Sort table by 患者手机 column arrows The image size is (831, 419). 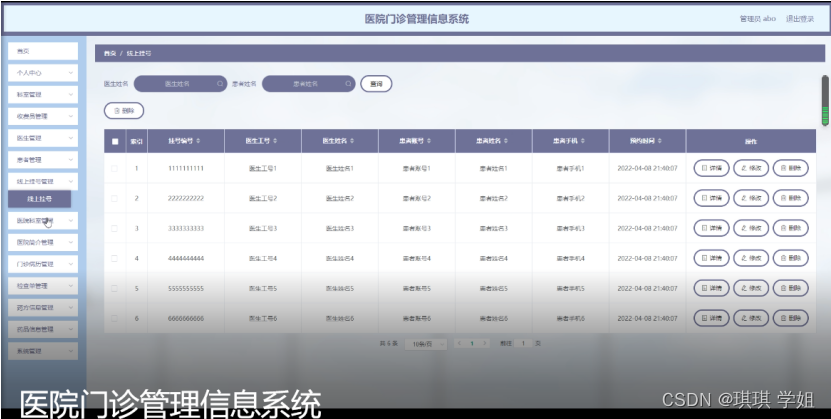(x=583, y=141)
